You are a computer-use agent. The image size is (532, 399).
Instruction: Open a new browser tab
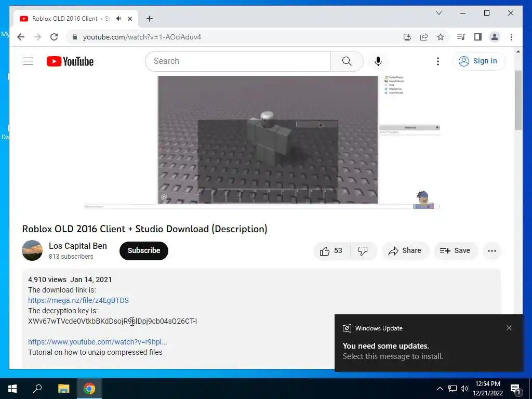pos(150,19)
